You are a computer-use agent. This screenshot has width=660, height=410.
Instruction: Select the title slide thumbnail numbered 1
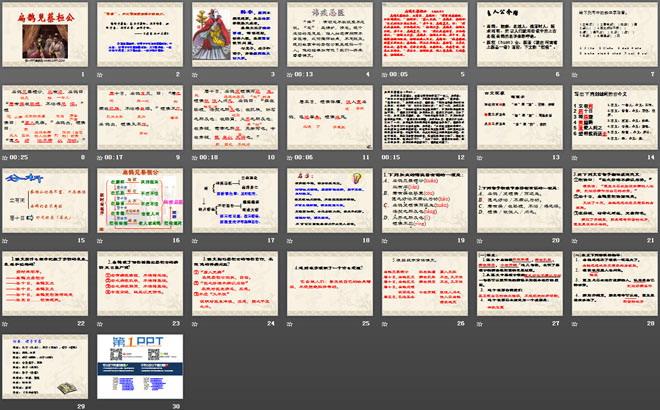[x=45, y=35]
